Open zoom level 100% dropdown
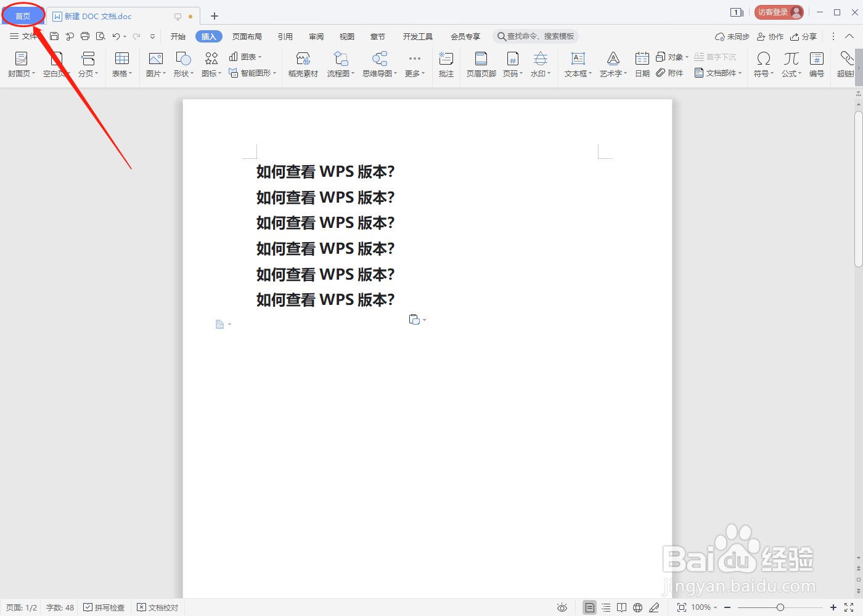Screen dimensions: 863x616 (704, 607)
